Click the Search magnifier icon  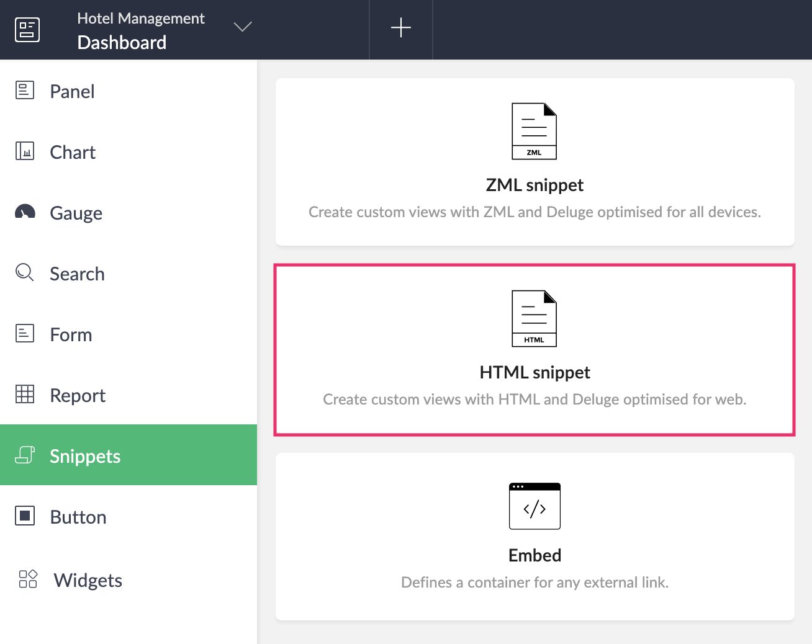click(x=25, y=272)
